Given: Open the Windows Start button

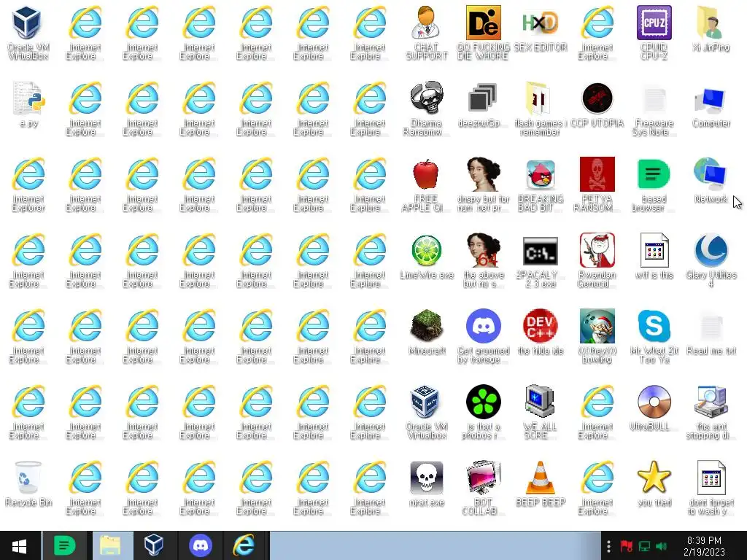Looking at the screenshot, I should click(x=20, y=545).
